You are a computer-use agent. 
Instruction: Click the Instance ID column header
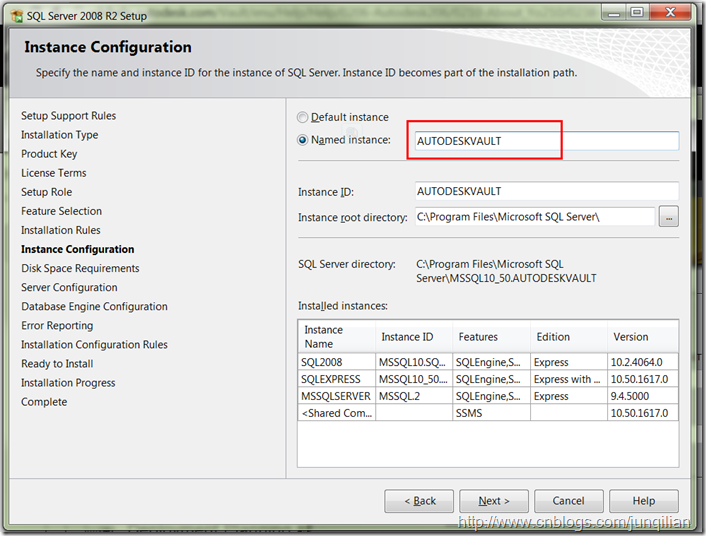414,336
